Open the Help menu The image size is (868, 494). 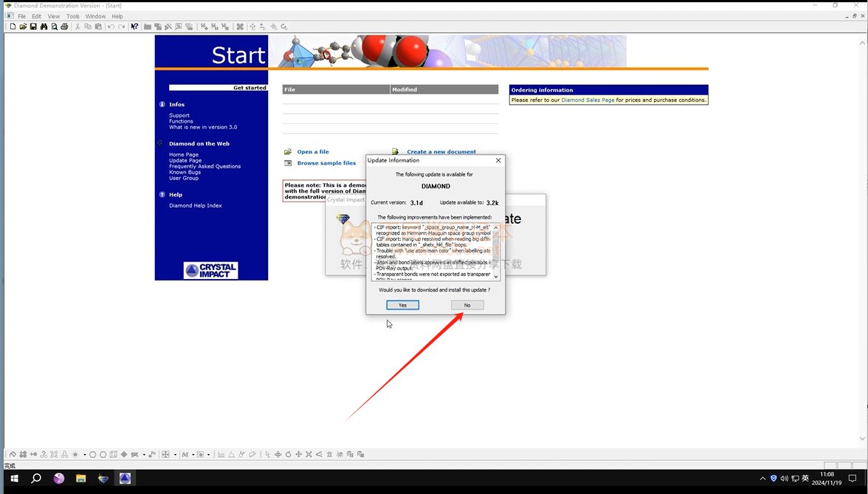(x=117, y=16)
